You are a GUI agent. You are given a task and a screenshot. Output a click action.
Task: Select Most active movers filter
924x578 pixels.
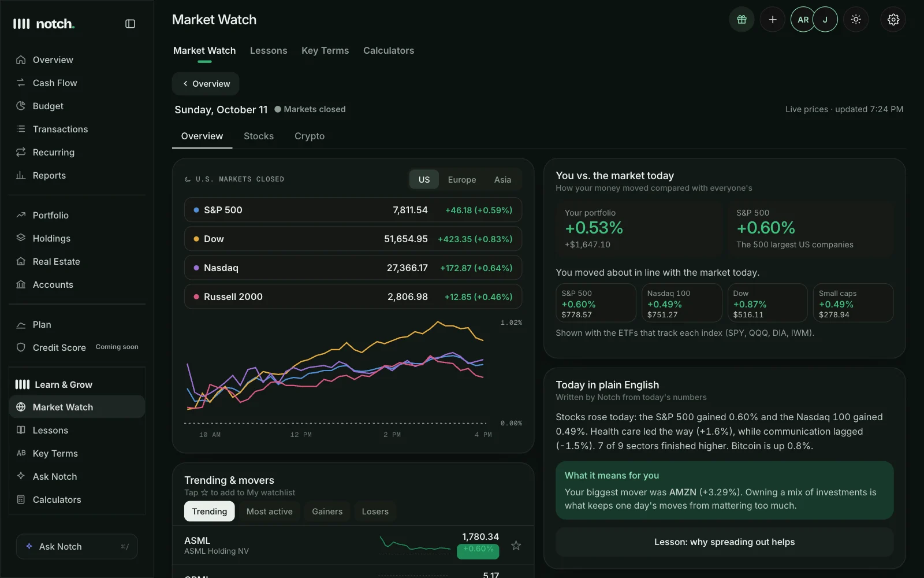269,511
